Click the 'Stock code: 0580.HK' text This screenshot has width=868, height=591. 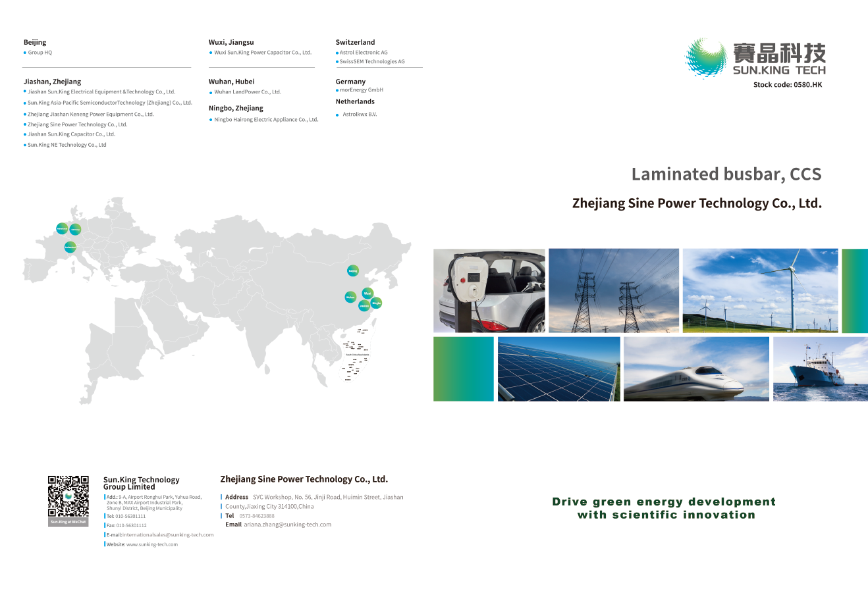(x=788, y=85)
